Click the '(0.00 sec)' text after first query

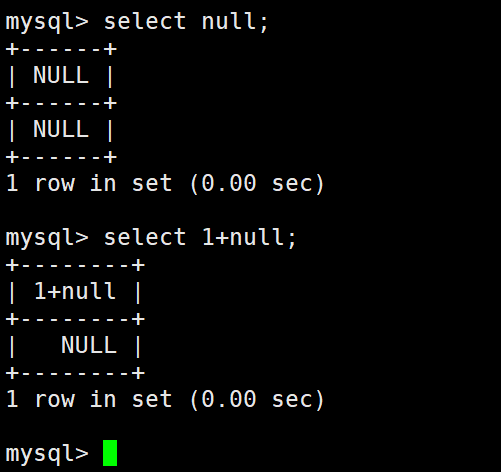pos(257,183)
